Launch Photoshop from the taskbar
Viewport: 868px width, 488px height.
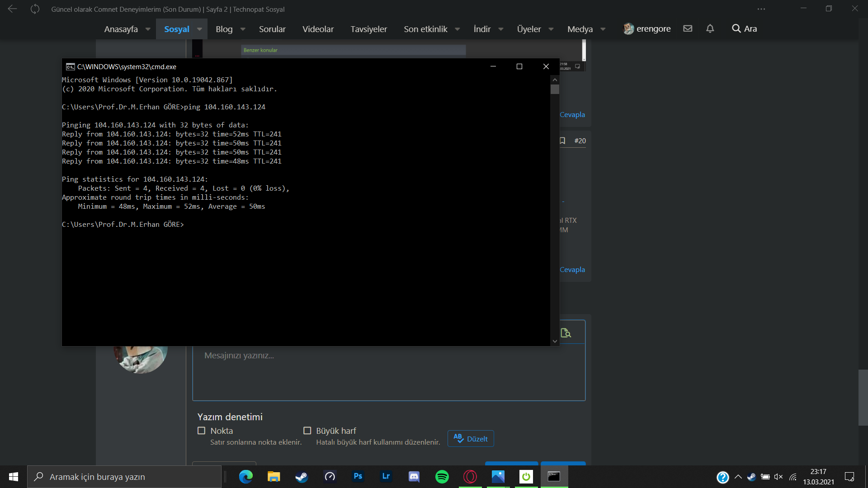pyautogui.click(x=358, y=477)
